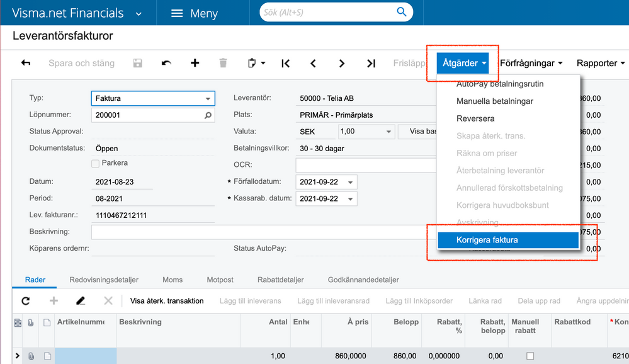Choose Reversera in Åtgärder menu
Viewport: 629px width, 364px height.
coord(475,118)
